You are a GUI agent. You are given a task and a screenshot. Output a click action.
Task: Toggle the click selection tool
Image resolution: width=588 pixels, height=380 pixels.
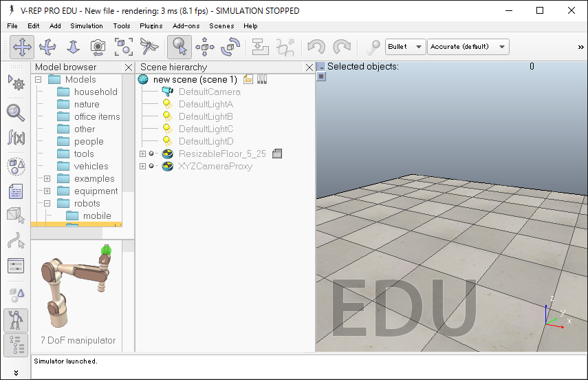click(179, 47)
